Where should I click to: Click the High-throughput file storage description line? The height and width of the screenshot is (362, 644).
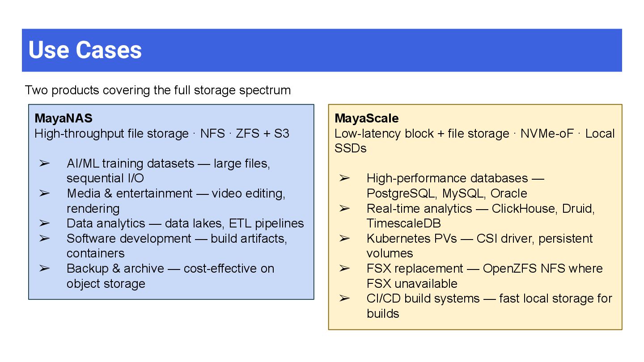point(162,134)
